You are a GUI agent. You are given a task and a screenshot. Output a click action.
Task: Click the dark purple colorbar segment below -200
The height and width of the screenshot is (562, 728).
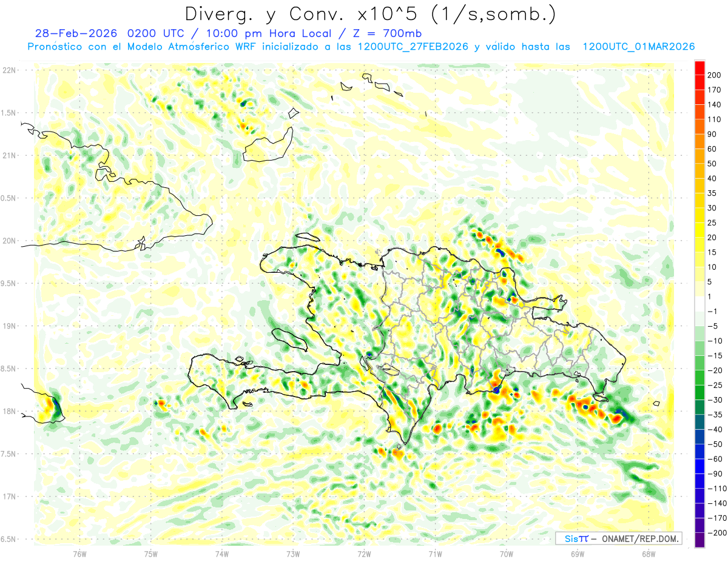click(699, 540)
